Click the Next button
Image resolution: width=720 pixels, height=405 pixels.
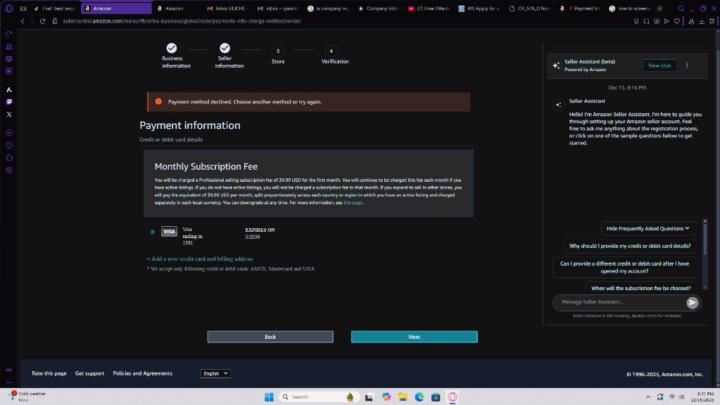[414, 337]
